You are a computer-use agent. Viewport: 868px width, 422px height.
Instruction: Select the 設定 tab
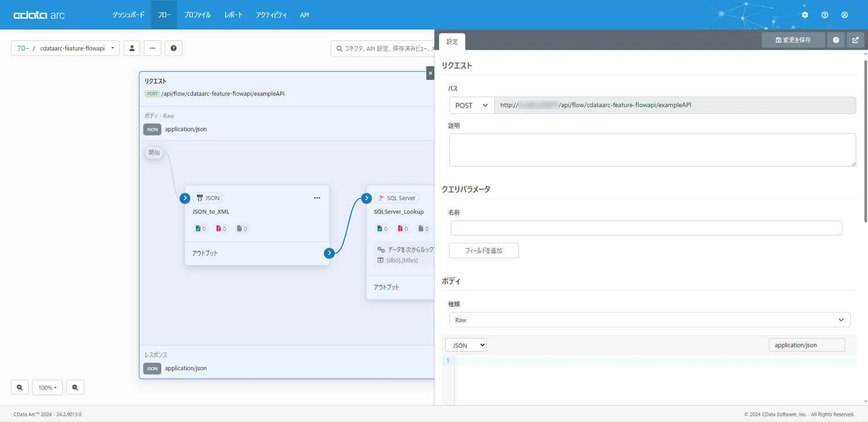452,42
